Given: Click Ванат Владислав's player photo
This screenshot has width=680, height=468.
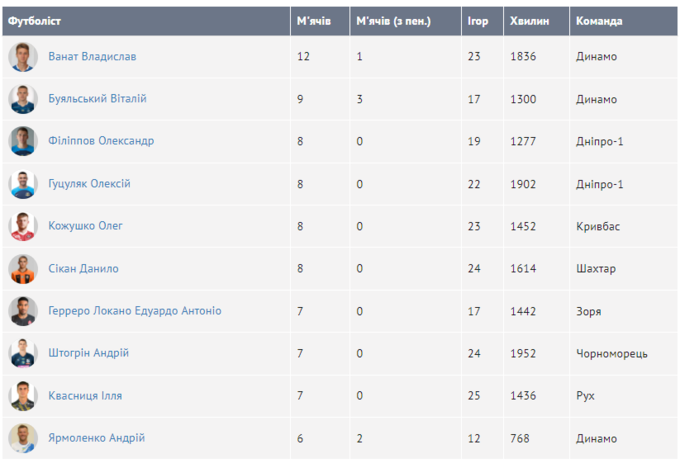Looking at the screenshot, I should 23,57.
